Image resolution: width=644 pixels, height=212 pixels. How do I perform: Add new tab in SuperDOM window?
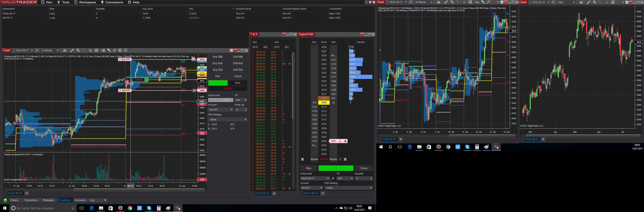point(323,193)
